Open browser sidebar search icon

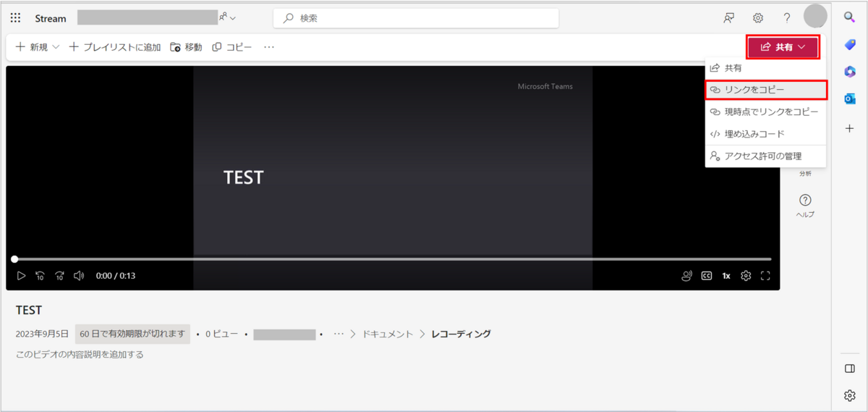coord(850,17)
